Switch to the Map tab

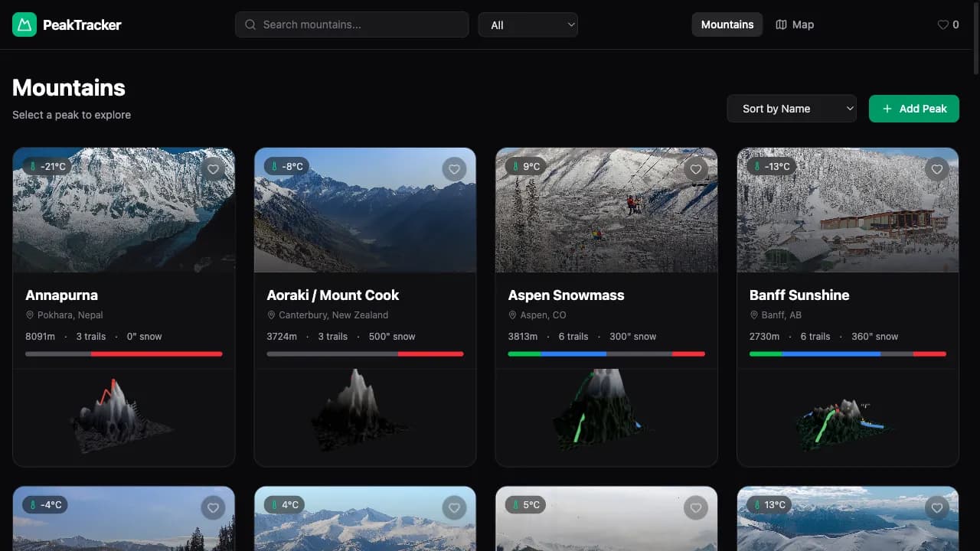click(795, 24)
